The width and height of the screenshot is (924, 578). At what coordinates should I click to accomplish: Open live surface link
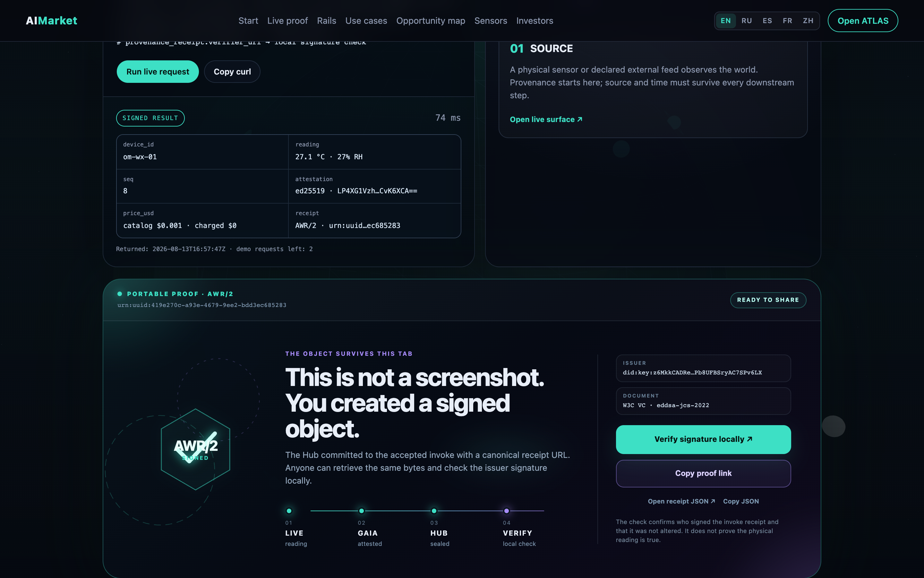pyautogui.click(x=546, y=119)
